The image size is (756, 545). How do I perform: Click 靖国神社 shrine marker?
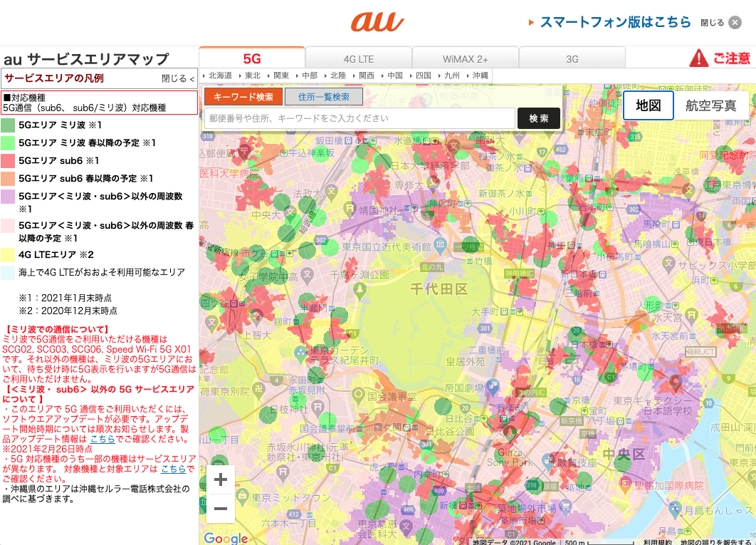pyautogui.click(x=349, y=209)
